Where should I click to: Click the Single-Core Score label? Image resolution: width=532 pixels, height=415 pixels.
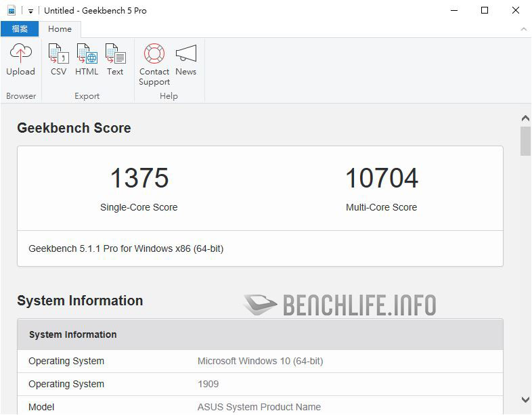click(139, 207)
